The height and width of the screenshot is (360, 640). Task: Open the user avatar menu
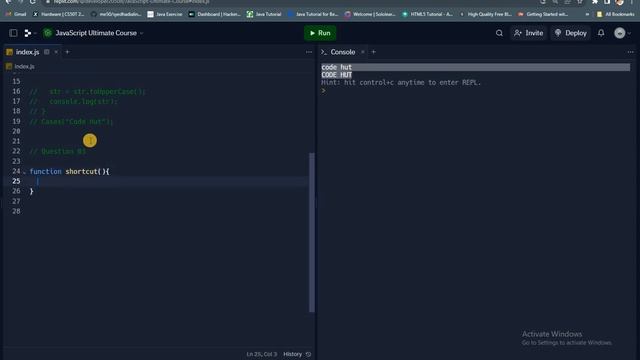click(620, 33)
